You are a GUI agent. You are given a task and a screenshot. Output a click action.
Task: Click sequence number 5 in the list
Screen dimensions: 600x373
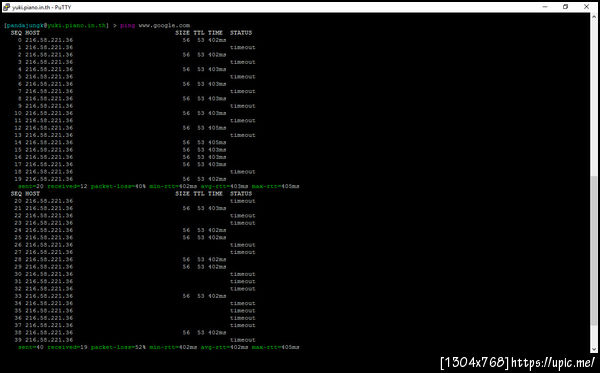(x=20, y=77)
